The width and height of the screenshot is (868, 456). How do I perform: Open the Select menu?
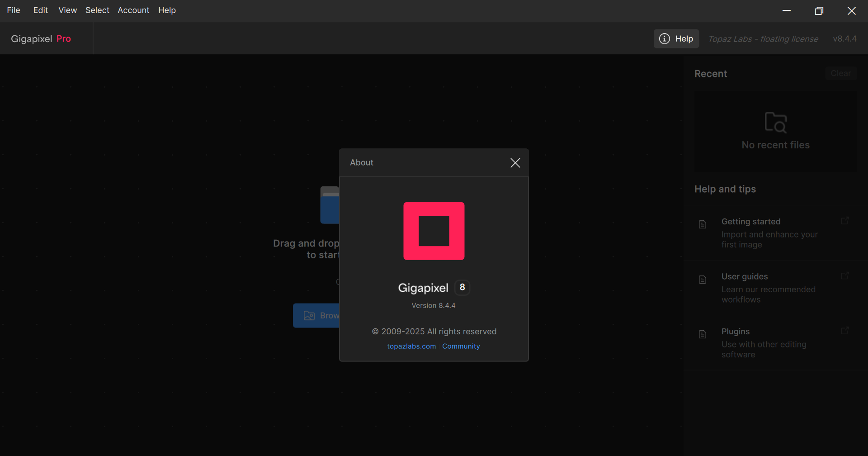coord(97,10)
